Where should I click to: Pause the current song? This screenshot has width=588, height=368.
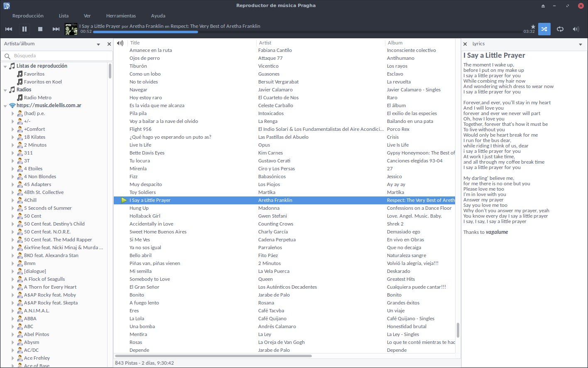(x=24, y=29)
